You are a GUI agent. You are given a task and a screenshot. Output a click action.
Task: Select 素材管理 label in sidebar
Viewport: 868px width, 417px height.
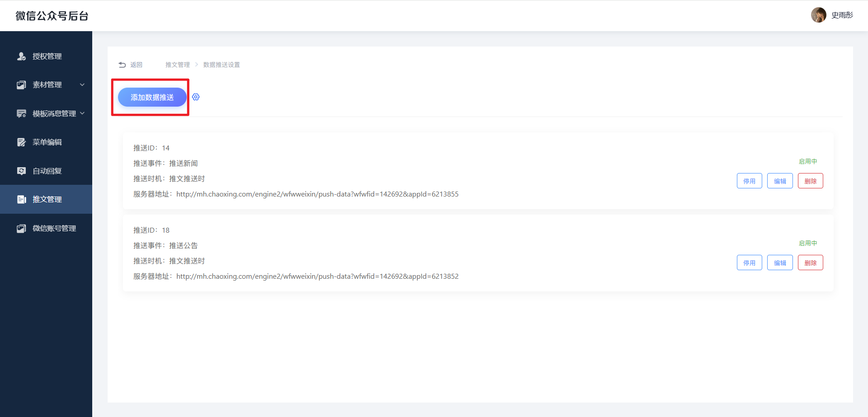(x=47, y=85)
